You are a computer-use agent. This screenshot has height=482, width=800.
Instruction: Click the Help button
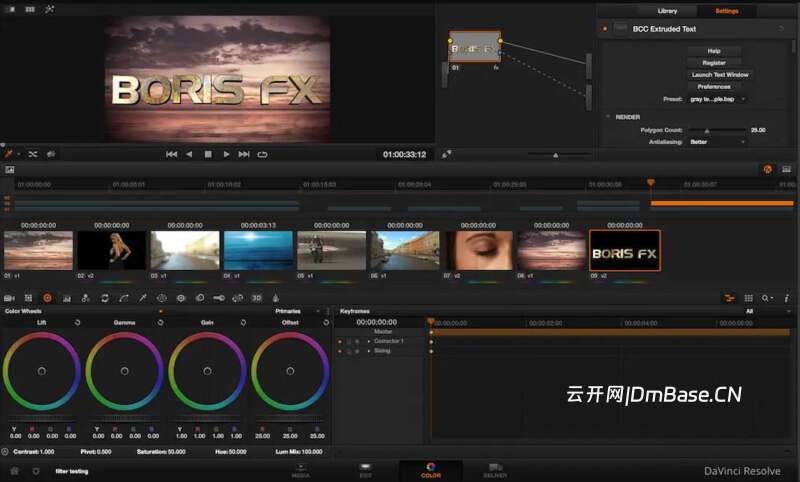coord(714,51)
